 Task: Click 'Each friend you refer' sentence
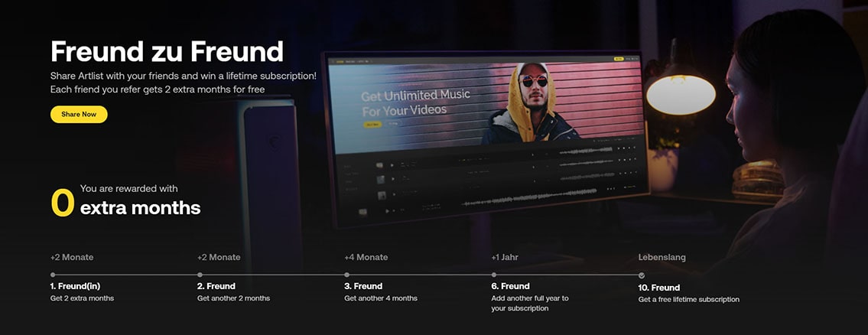tap(158, 89)
